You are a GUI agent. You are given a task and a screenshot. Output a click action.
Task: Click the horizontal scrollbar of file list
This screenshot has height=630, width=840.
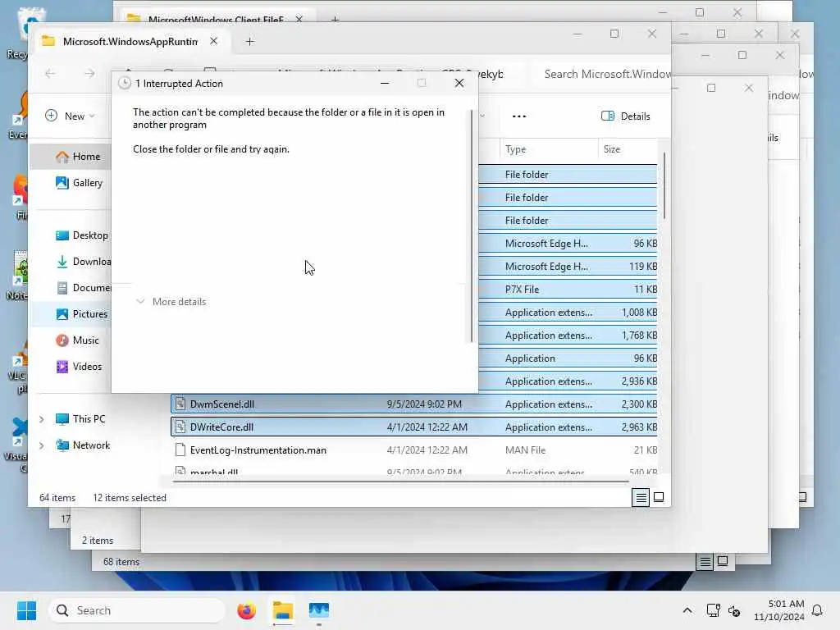pyautogui.click(x=399, y=482)
